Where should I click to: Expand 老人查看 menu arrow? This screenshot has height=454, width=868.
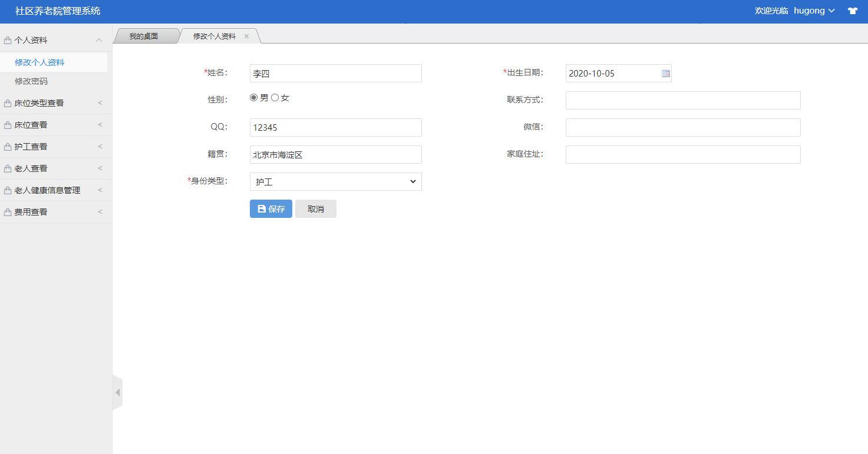point(100,168)
